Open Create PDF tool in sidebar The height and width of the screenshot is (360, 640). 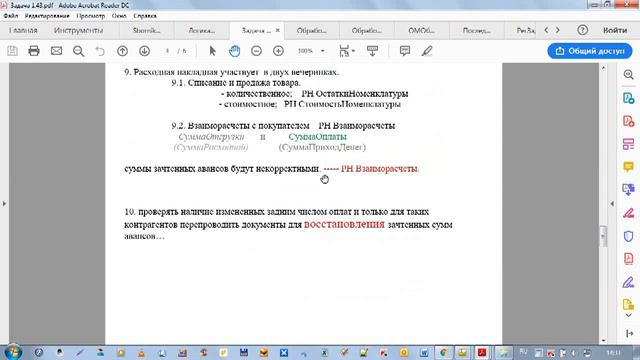pyautogui.click(x=629, y=121)
